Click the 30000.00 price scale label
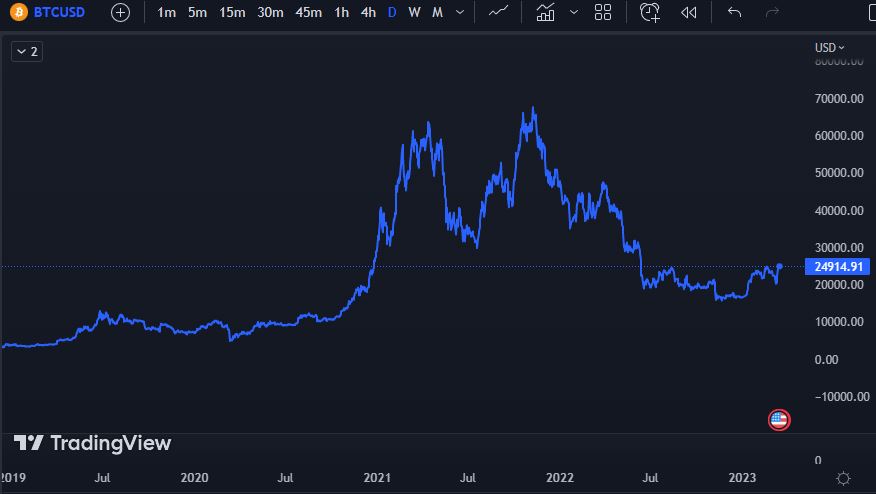 point(839,248)
